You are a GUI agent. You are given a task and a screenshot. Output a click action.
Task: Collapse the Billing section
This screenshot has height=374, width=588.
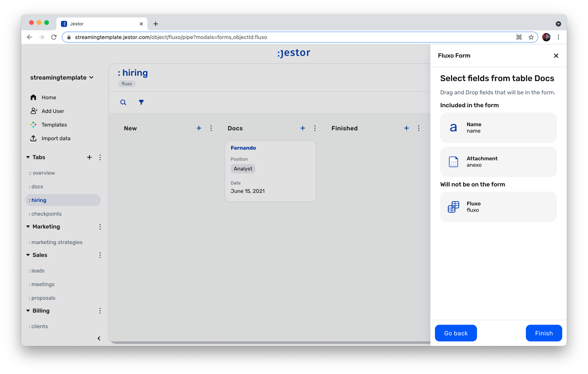pyautogui.click(x=28, y=311)
